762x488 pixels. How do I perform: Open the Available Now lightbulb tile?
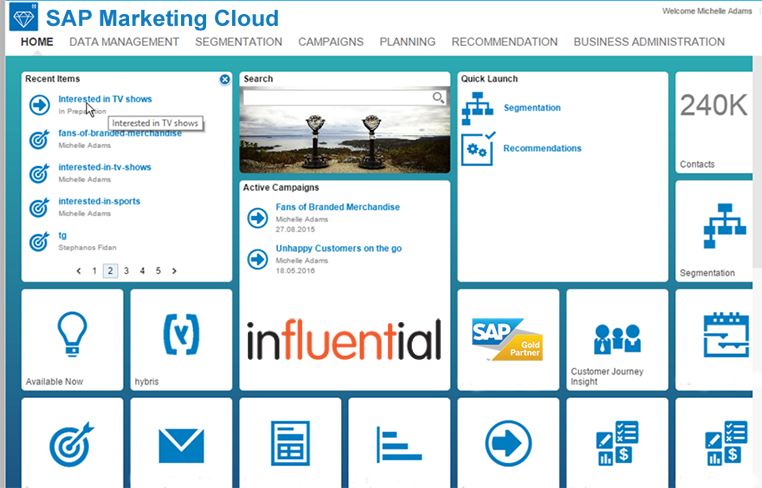(72, 340)
